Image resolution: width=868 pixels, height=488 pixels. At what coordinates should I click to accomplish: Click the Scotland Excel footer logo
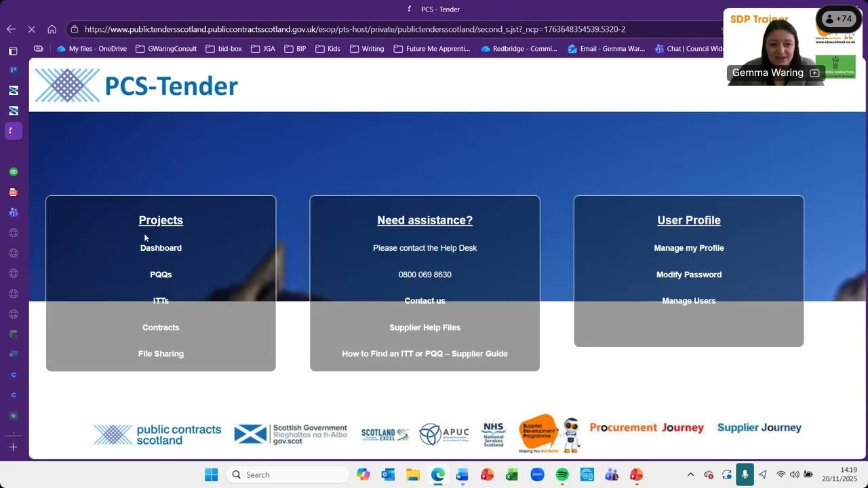tap(384, 434)
